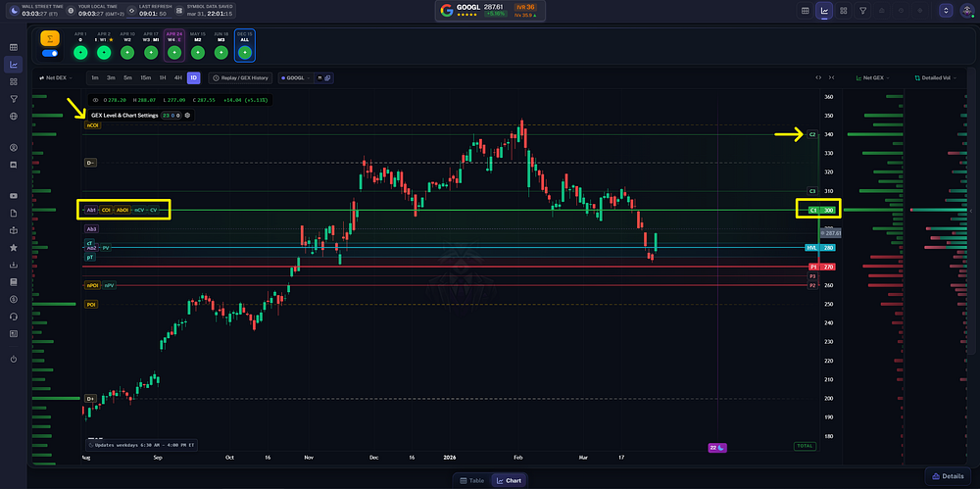Open the user profile icon in left sidebar
The image size is (980, 489).
[13, 148]
